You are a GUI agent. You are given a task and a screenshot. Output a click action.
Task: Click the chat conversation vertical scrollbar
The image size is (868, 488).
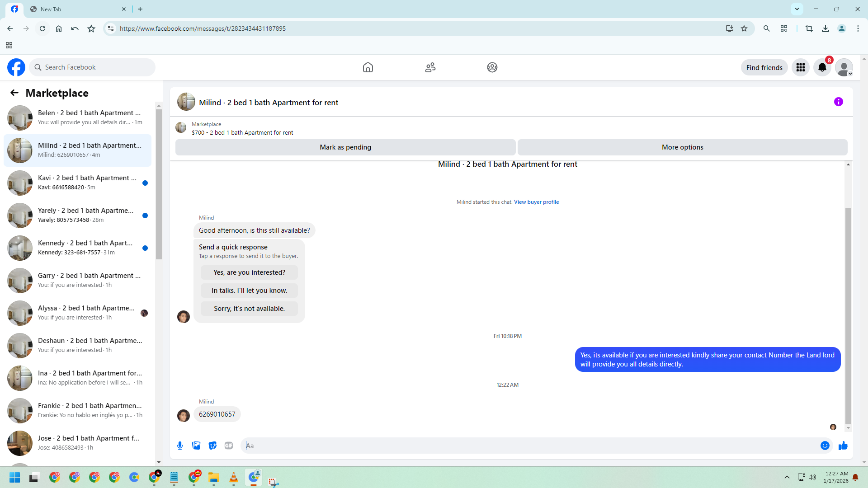click(x=848, y=316)
